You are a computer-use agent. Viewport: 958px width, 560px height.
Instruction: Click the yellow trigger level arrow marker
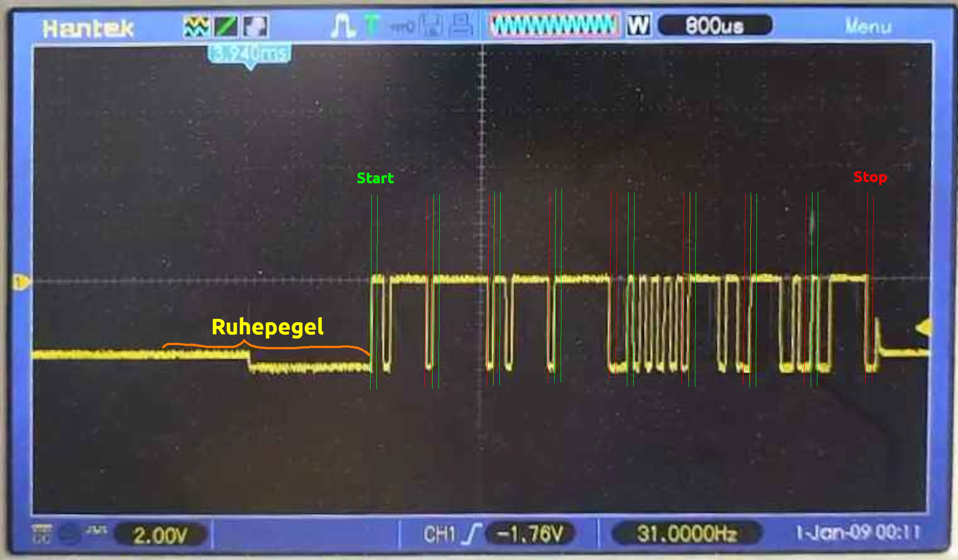coord(924,327)
